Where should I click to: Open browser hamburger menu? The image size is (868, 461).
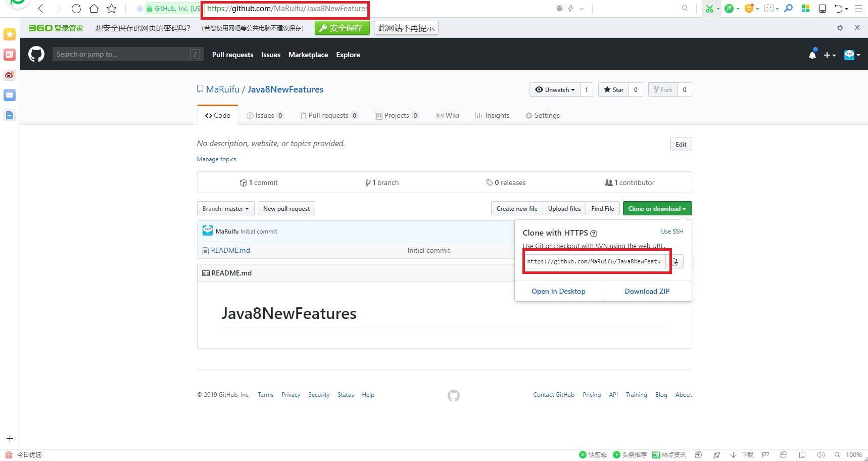[x=858, y=9]
